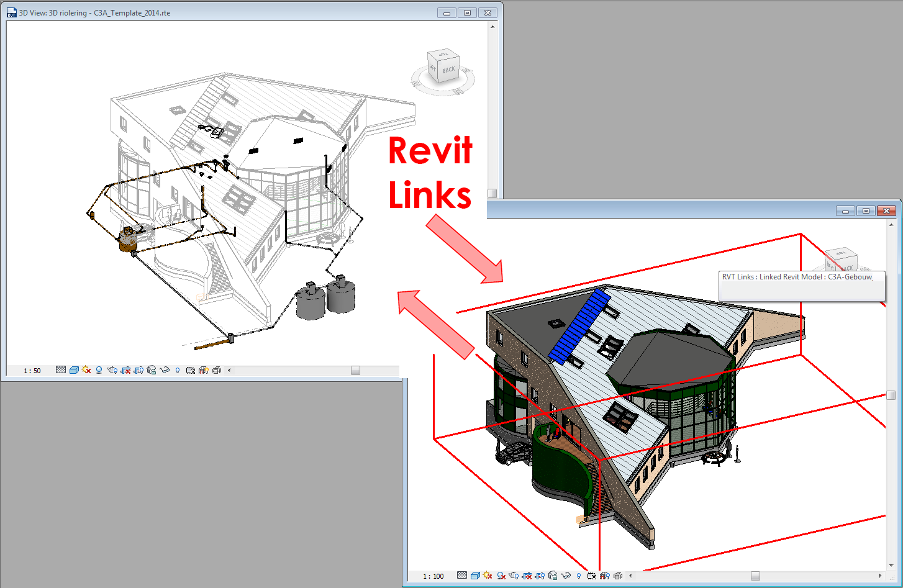
Task: Open Temporary Hide/Isolate glasses menu in right window
Action: (x=565, y=576)
